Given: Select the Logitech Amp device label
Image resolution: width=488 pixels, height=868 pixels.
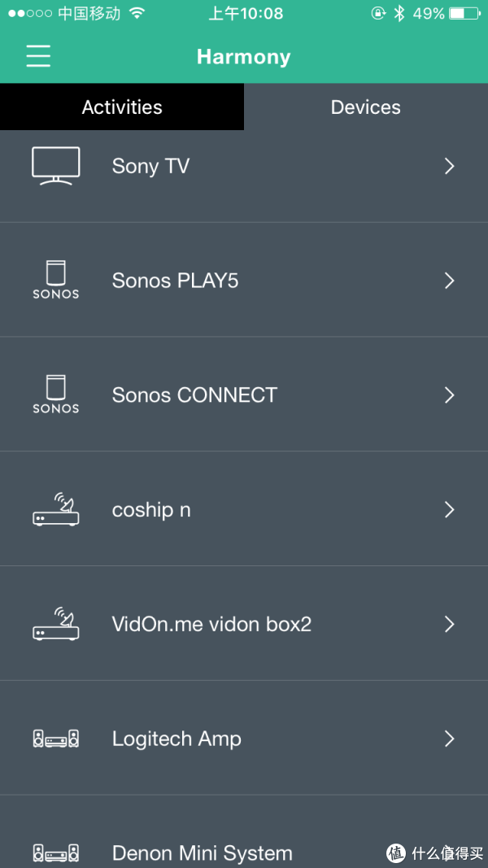Looking at the screenshot, I should 176,739.
